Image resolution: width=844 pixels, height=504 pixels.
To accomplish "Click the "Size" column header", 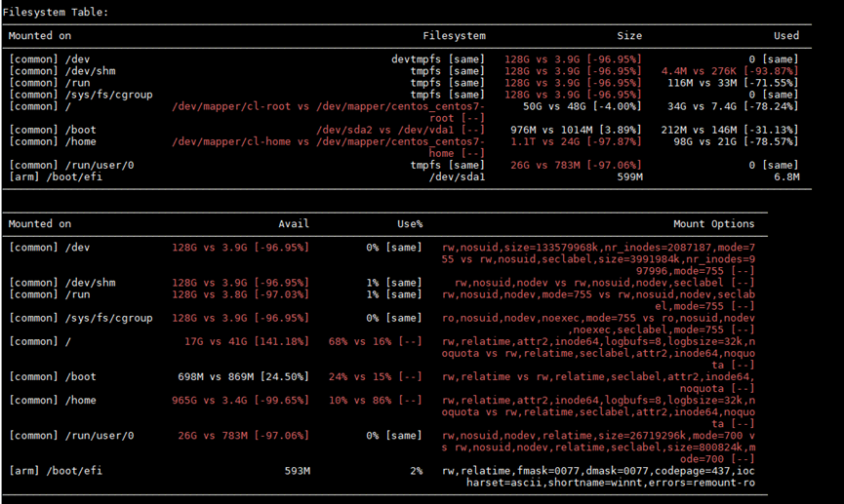I will point(629,35).
